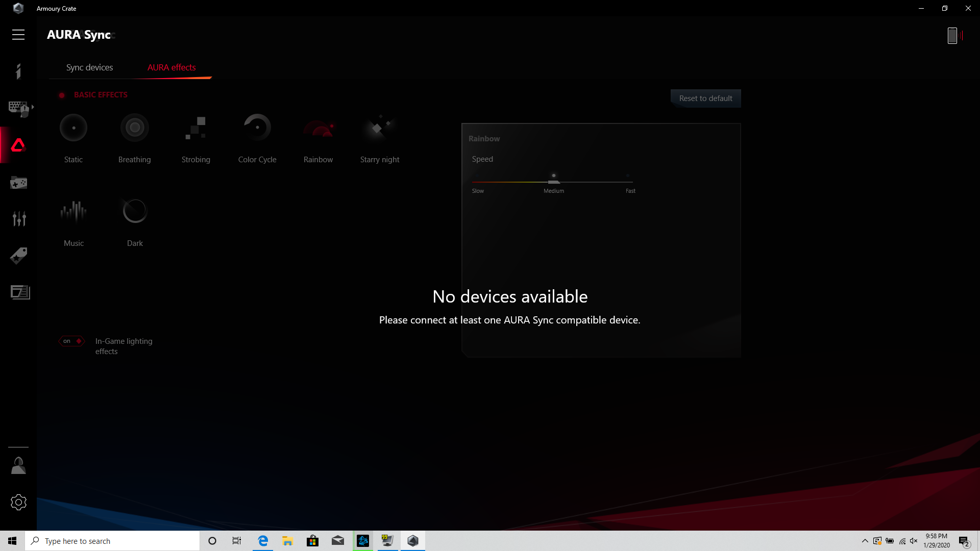Launch Microsoft Edge from taskbar
980x551 pixels.
(x=263, y=541)
